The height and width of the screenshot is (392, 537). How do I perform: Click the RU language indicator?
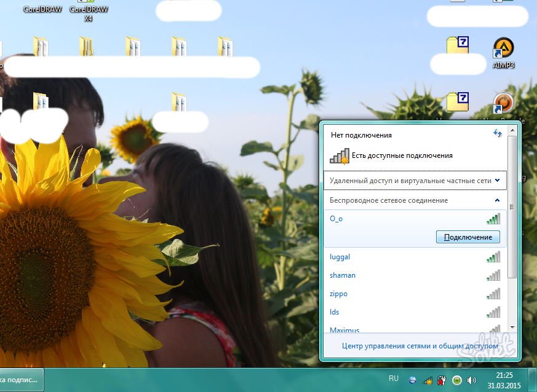[x=394, y=378]
